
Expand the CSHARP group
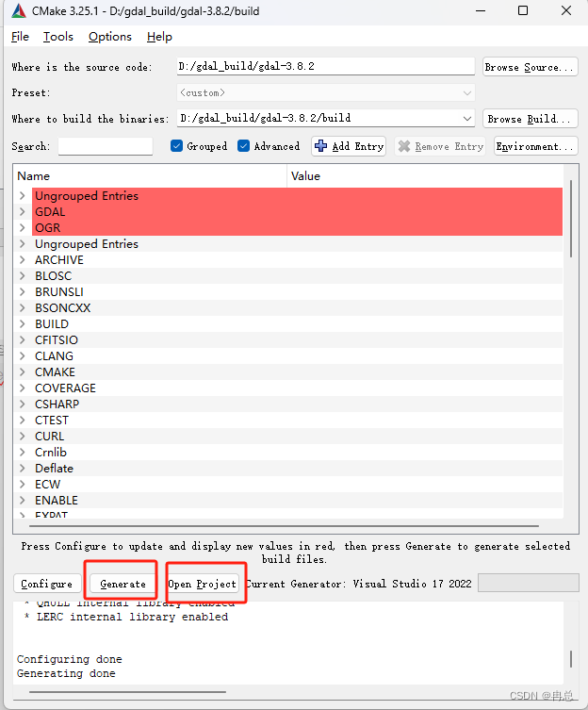23,404
